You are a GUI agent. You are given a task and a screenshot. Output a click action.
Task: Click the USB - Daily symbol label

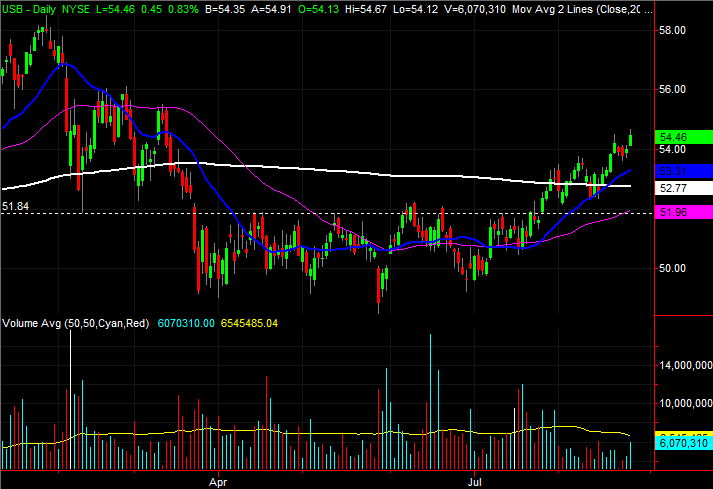point(29,9)
